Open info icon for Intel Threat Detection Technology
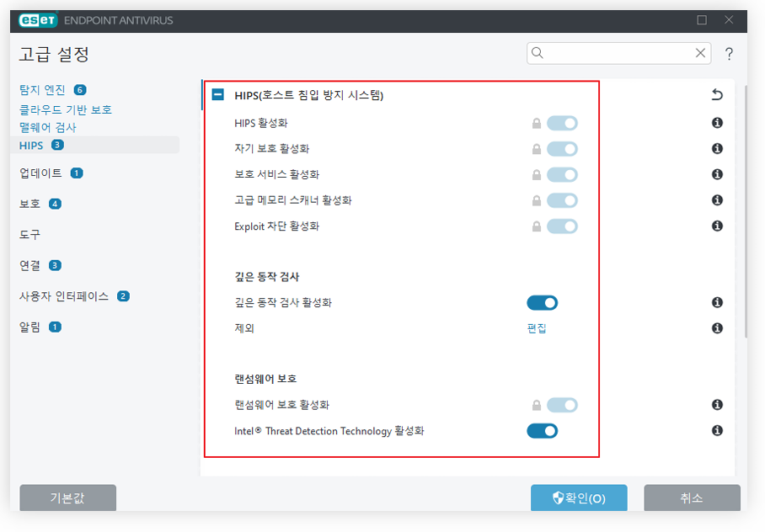The height and width of the screenshot is (532, 765). tap(717, 431)
